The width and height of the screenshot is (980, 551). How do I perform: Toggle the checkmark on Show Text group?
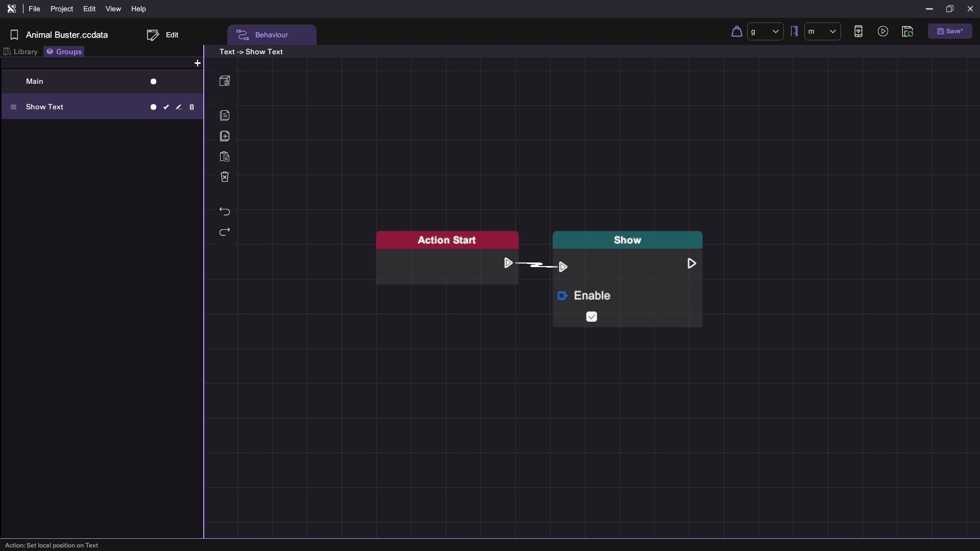(166, 107)
